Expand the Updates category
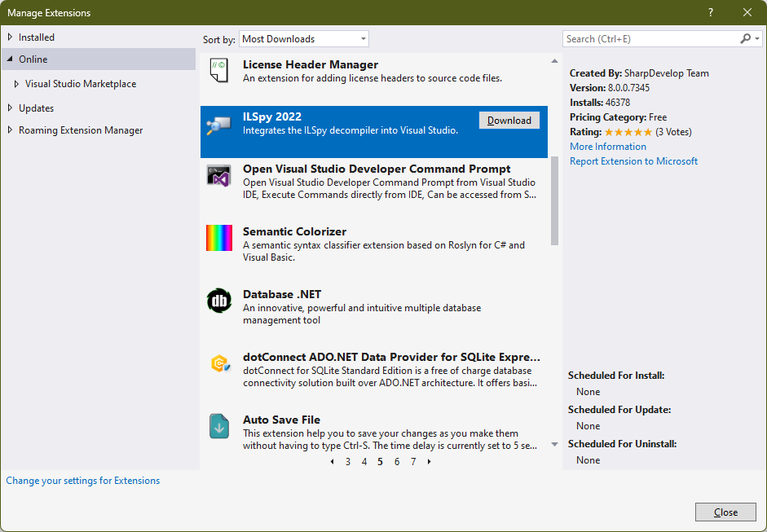Viewport: 767px width, 532px height. click(x=11, y=108)
